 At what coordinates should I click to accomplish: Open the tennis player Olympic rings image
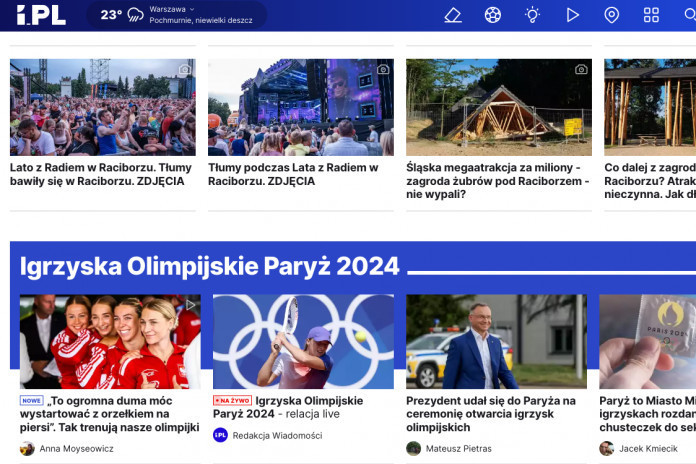pos(303,341)
